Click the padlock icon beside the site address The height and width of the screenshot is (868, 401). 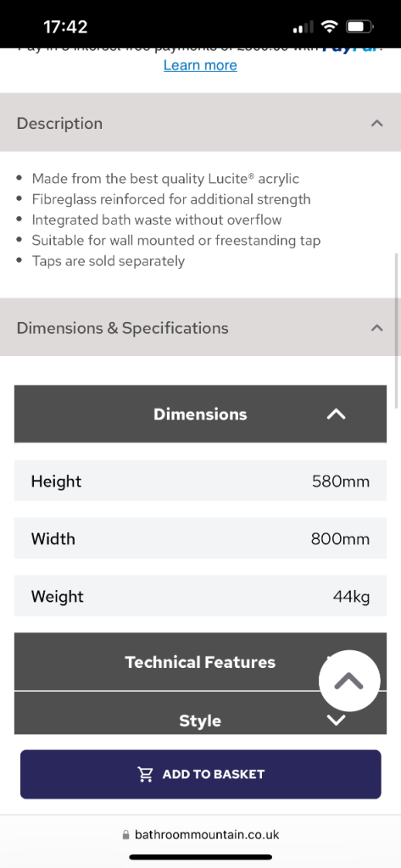click(125, 834)
